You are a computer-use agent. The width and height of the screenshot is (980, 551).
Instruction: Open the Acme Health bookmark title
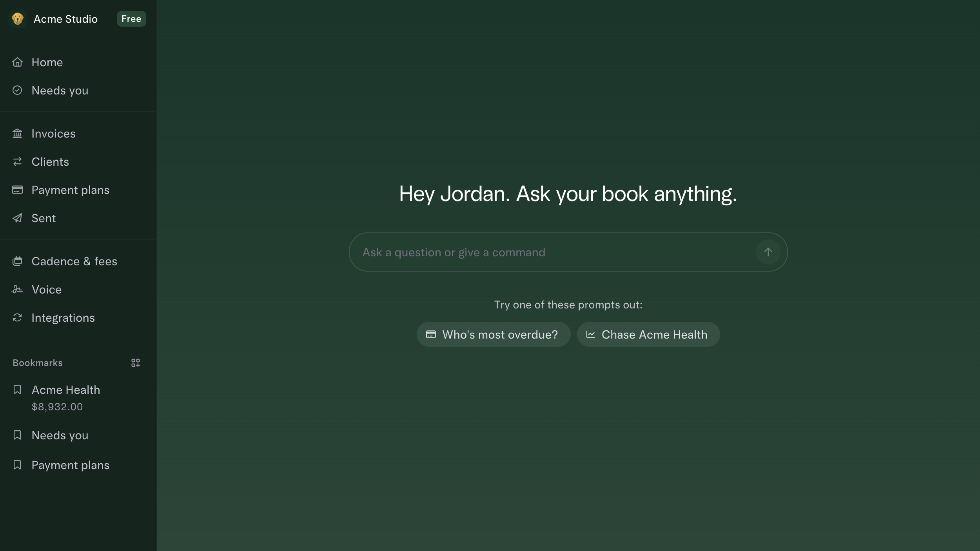[x=66, y=390]
